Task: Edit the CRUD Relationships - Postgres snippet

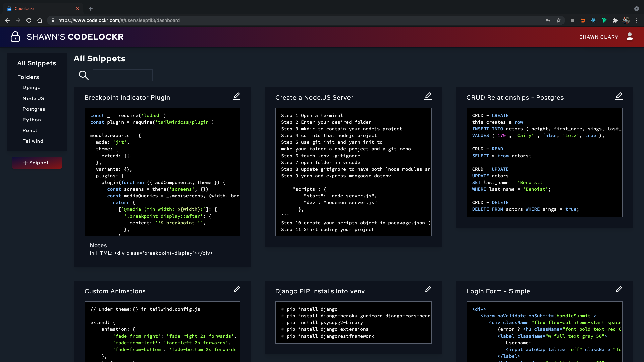Action: [x=619, y=96]
